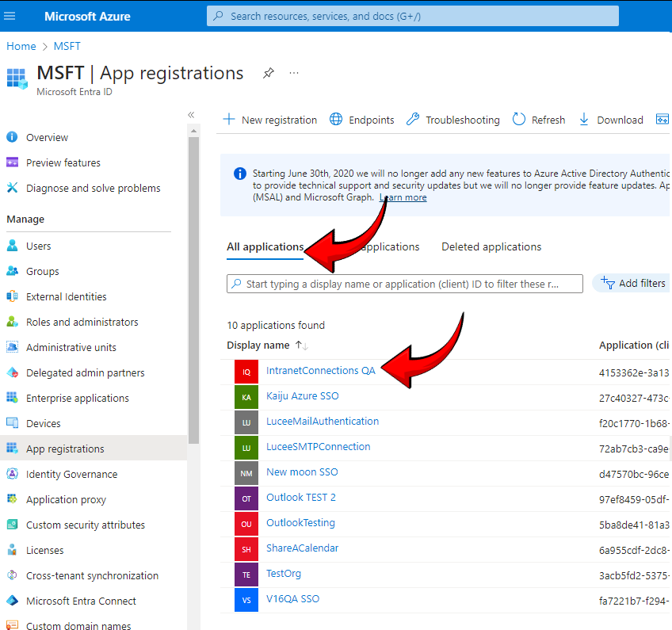
Task: Click the Licenses sidebar icon
Action: pos(13,549)
